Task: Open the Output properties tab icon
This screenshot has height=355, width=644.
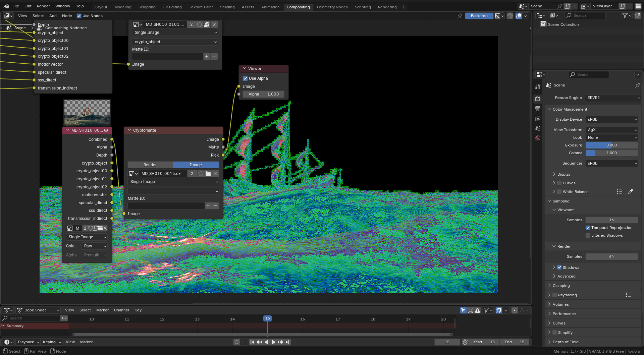Action: point(538,109)
